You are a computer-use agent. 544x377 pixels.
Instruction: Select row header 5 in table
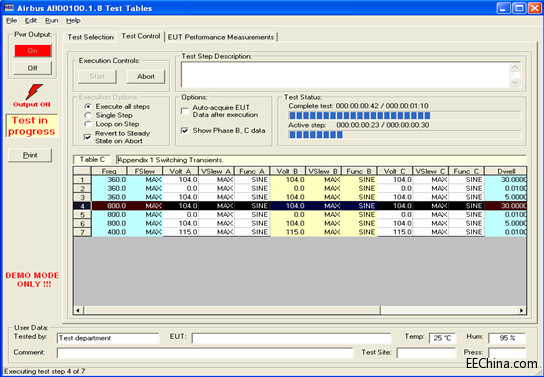[x=82, y=214]
